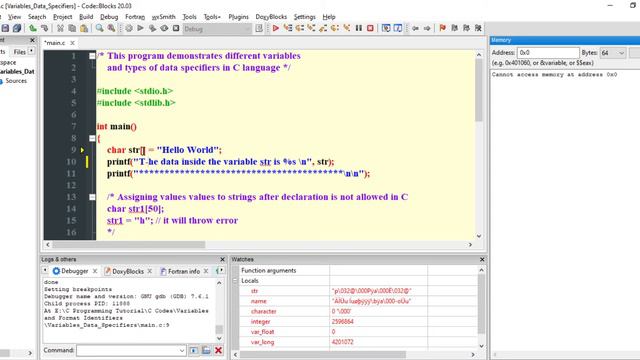The height and width of the screenshot is (360, 640).
Task: Collapse the comment fold at line 13
Action: pos(92,197)
